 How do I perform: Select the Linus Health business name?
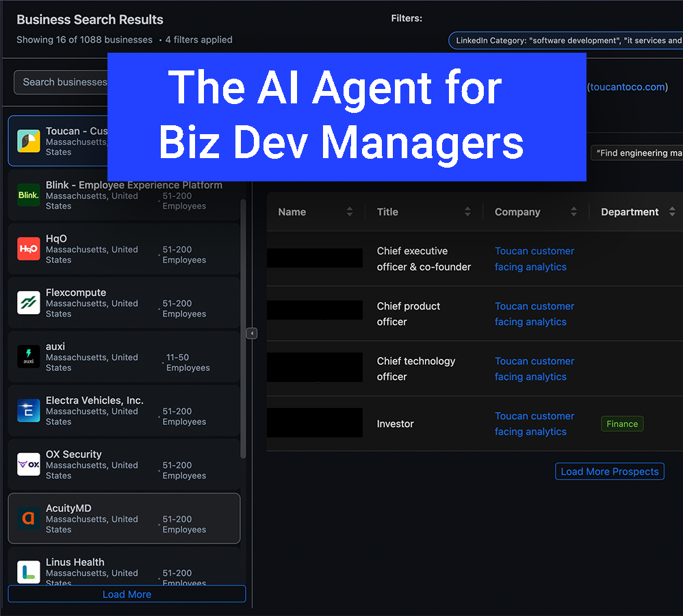pyautogui.click(x=75, y=562)
